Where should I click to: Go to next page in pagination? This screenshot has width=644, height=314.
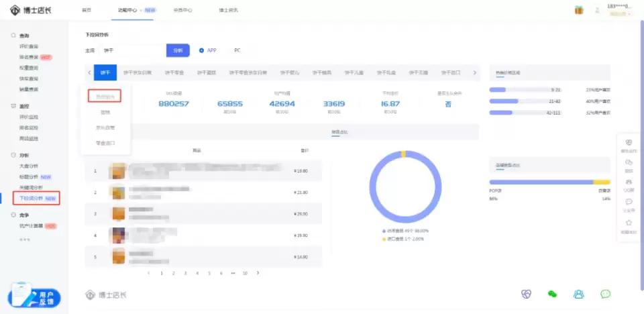[258, 273]
